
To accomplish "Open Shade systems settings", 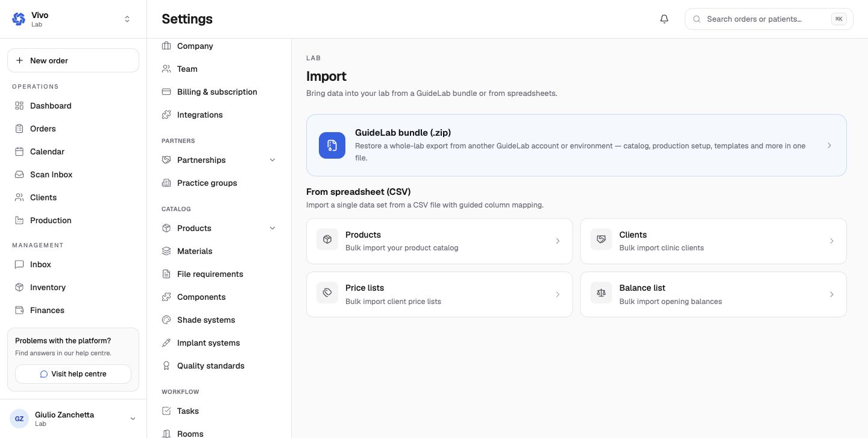I will coord(219,320).
